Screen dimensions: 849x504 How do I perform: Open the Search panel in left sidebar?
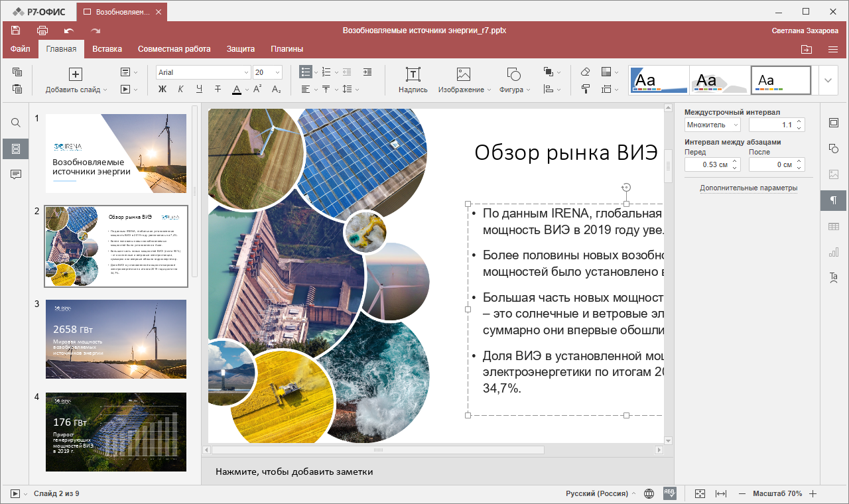[x=16, y=123]
